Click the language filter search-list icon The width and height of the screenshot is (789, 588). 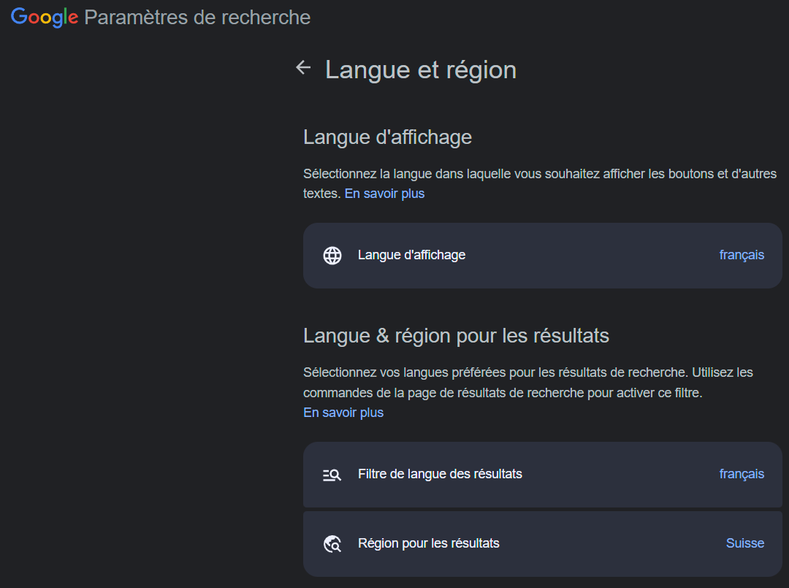tap(333, 475)
